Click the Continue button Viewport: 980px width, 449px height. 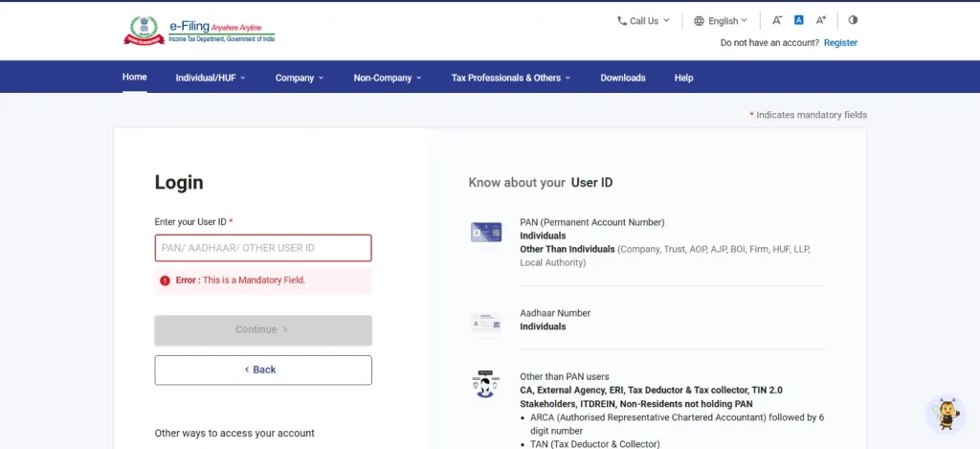point(263,329)
